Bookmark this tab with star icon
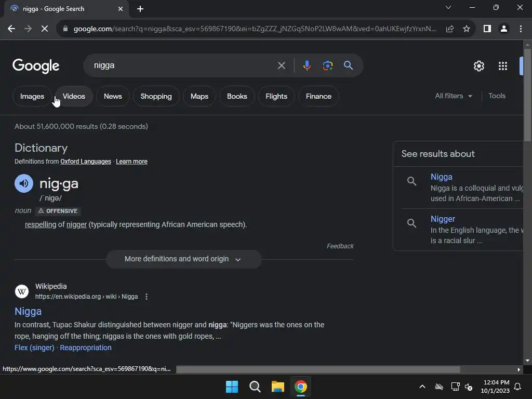Image resolution: width=532 pixels, height=399 pixels. coord(467,29)
